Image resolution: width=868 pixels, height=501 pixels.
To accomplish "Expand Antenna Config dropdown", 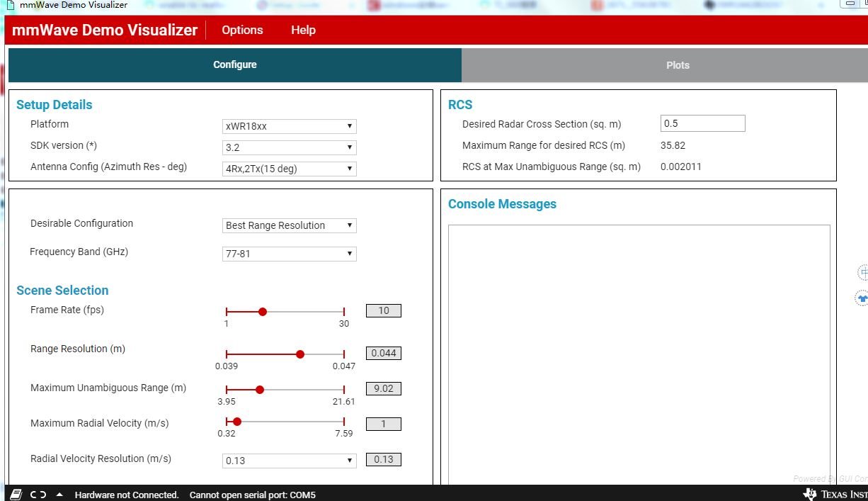I will point(290,169).
